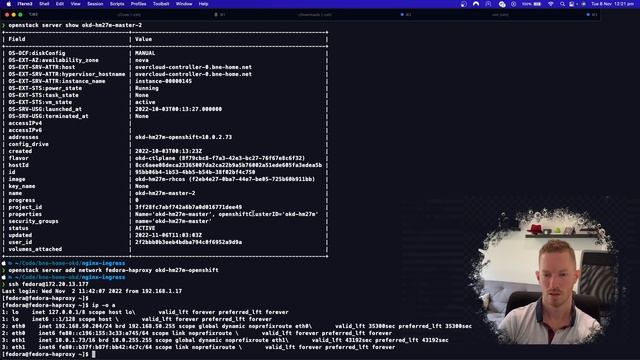Click the 'openstack server add network fedora-haproxy' command
Screen dimensions: 640x360
113,270
